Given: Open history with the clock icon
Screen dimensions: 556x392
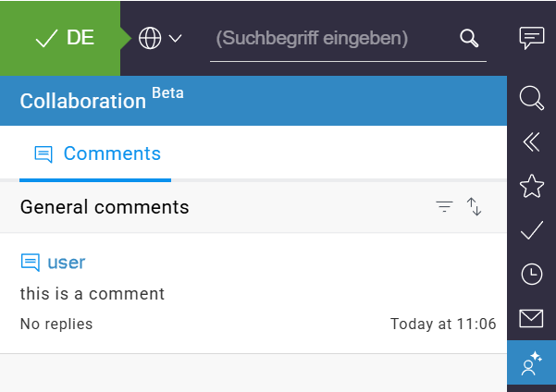Looking at the screenshot, I should (x=532, y=274).
